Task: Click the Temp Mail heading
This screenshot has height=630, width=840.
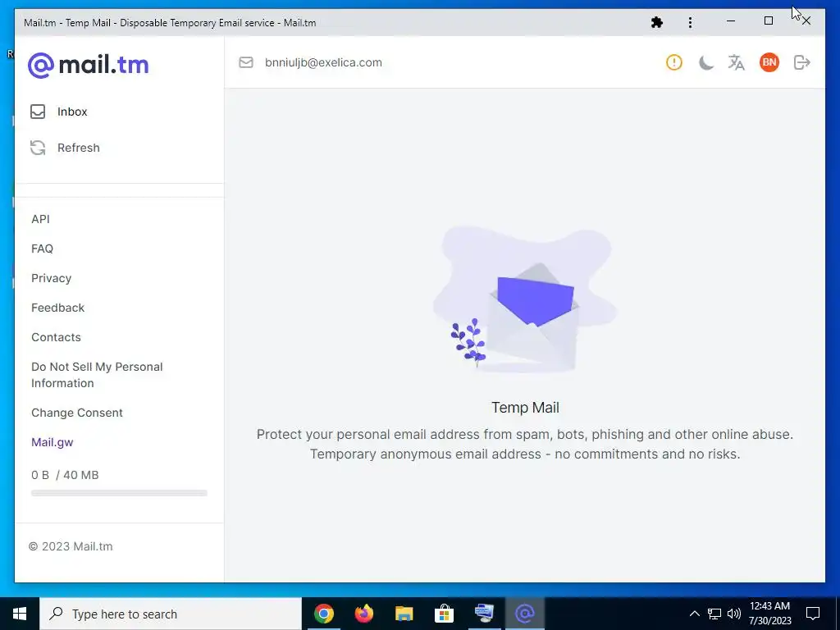Action: 525,408
